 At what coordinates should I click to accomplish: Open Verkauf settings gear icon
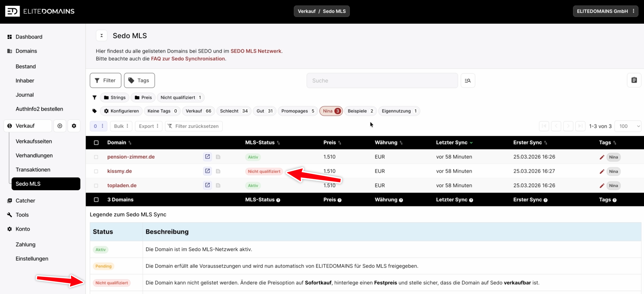pos(74,126)
